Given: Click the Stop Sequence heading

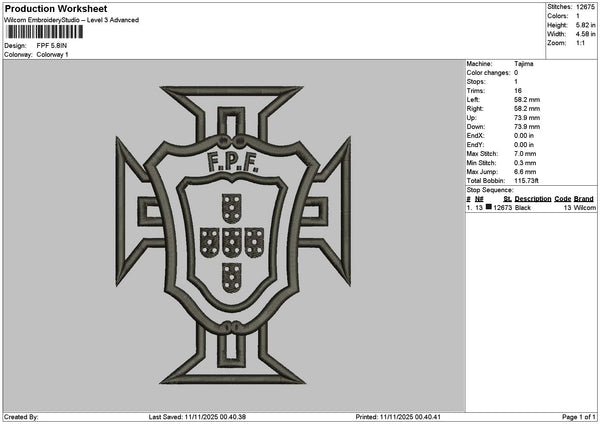Looking at the screenshot, I should 490,190.
